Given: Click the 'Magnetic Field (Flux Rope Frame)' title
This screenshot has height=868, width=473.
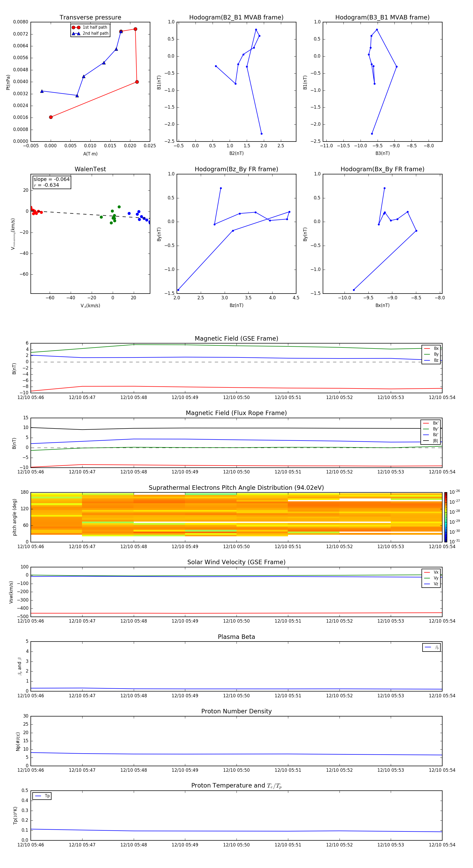Looking at the screenshot, I should [x=236, y=413].
